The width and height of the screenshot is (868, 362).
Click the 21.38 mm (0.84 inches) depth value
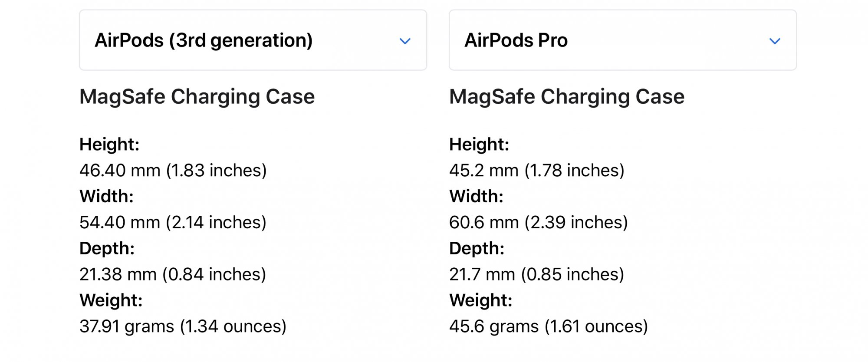click(173, 274)
